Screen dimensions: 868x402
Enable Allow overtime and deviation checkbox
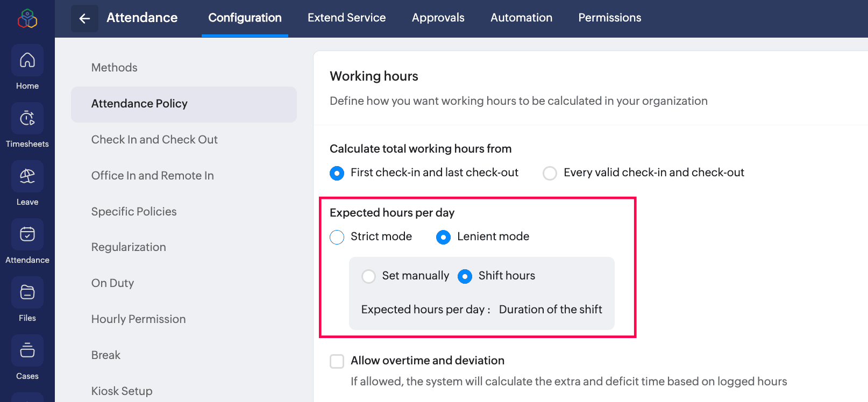[337, 361]
